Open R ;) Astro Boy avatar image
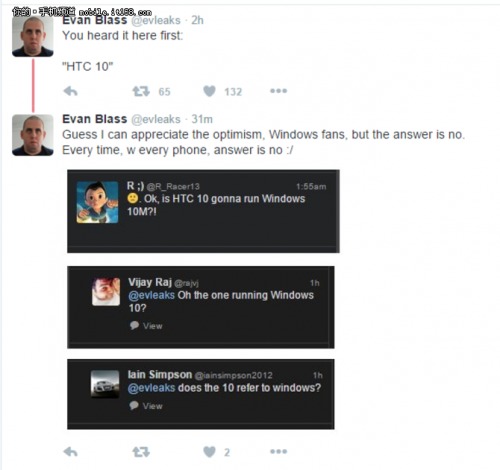Image resolution: width=500 pixels, height=470 pixels. (x=97, y=202)
